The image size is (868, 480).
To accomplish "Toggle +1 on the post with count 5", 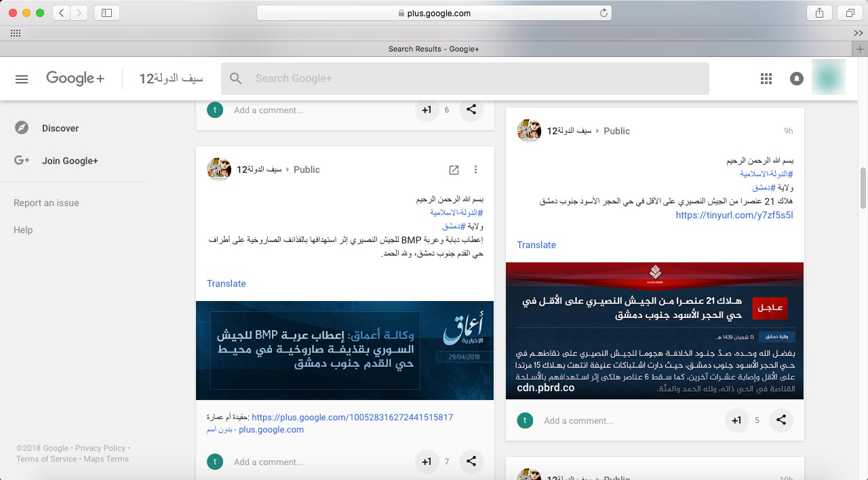I will [736, 420].
